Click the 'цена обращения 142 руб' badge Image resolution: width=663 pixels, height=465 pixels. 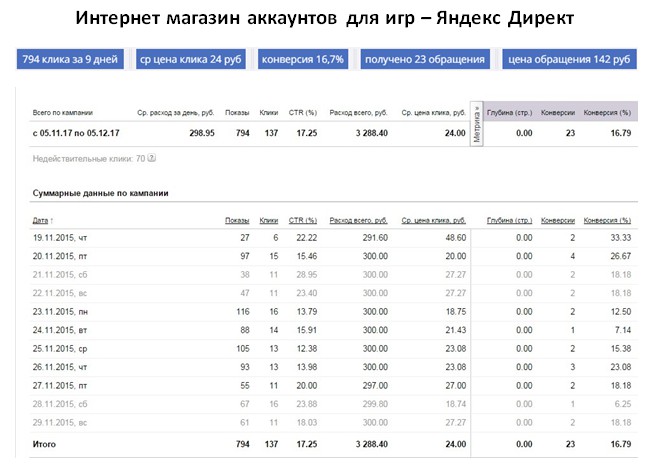click(x=569, y=59)
